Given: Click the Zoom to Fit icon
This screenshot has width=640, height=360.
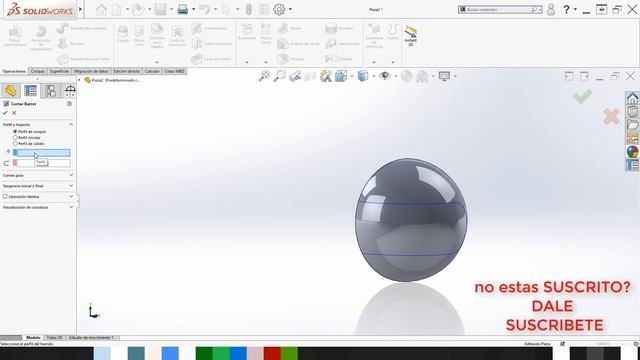Looking at the screenshot, I should (264, 76).
